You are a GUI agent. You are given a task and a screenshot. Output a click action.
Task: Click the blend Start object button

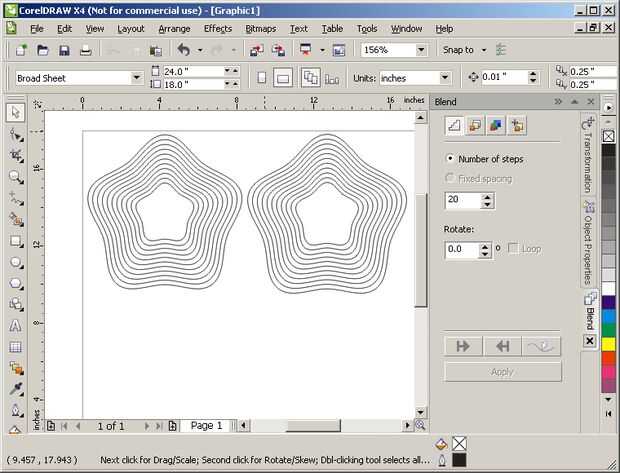click(463, 346)
